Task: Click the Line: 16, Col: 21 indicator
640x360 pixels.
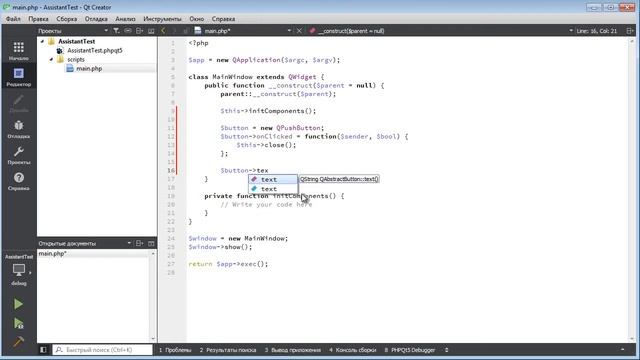Action: [596, 31]
